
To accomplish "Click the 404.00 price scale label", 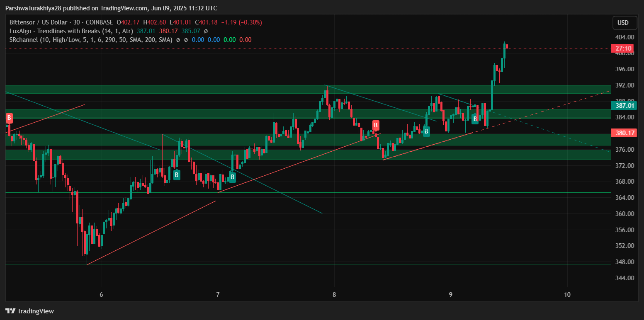I will 625,37.
